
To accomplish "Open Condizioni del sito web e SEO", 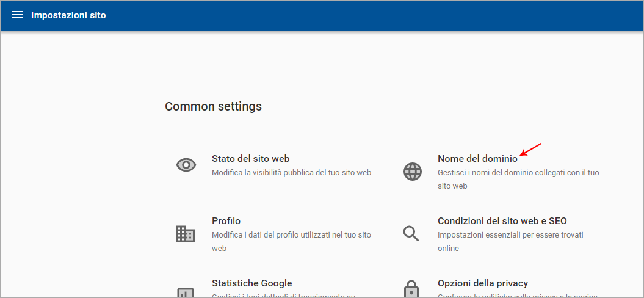I will 502,221.
